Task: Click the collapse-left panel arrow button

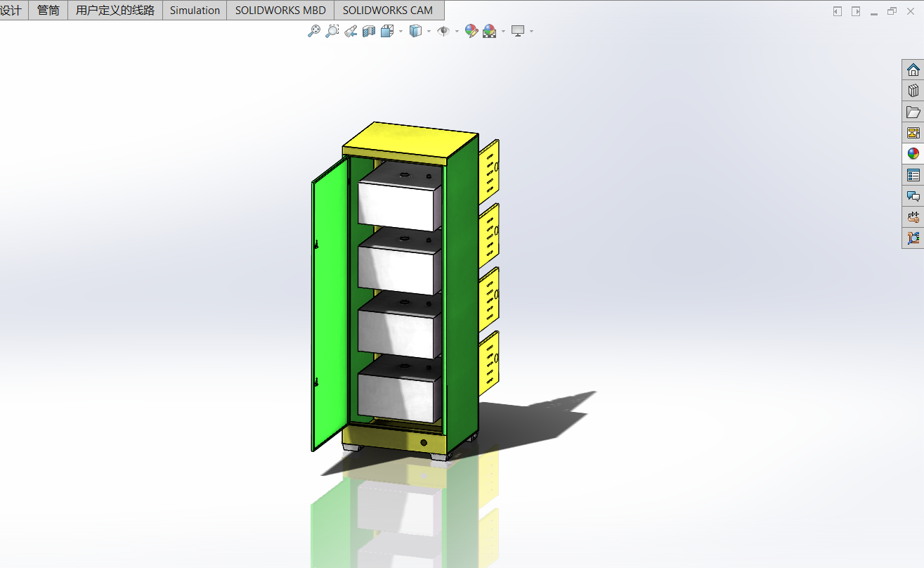Action: tap(838, 11)
